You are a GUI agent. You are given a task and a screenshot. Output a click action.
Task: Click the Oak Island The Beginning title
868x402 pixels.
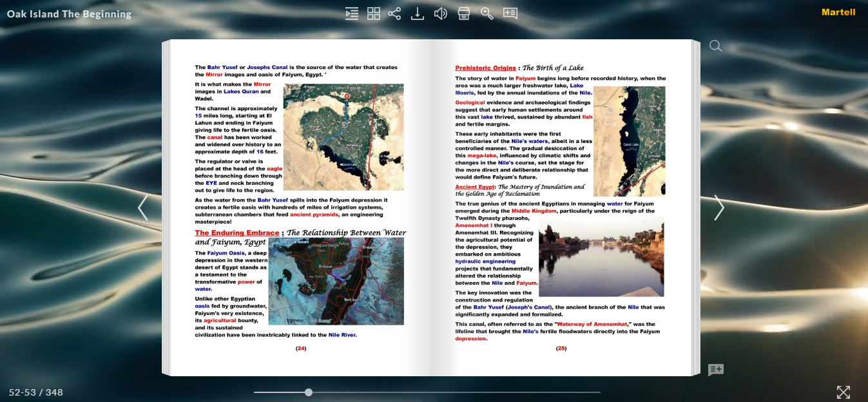click(x=69, y=14)
